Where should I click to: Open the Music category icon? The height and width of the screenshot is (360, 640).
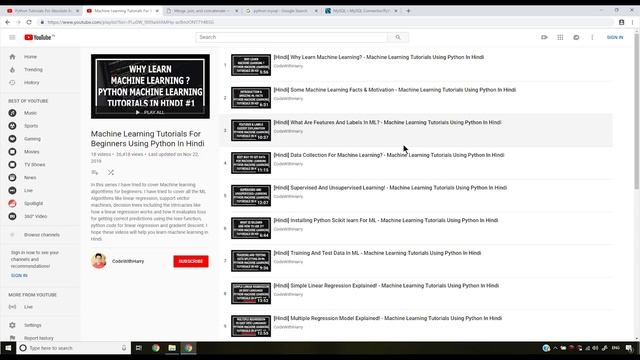pyautogui.click(x=12, y=113)
